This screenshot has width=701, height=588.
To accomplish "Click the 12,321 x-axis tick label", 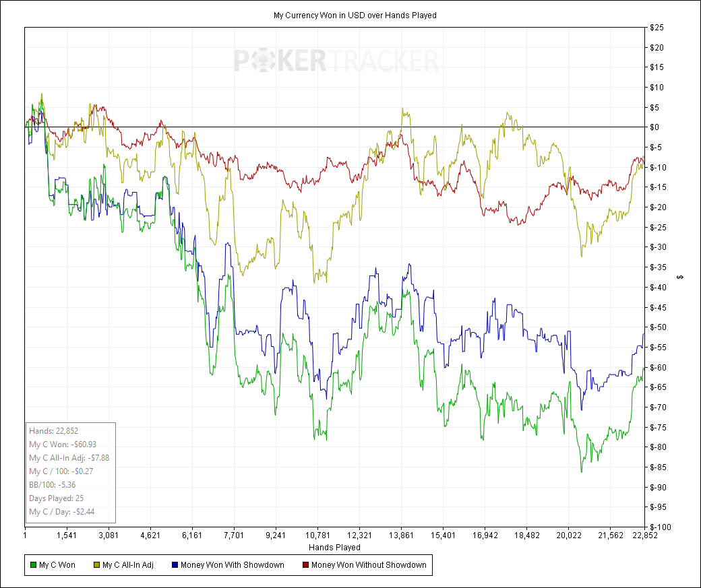I will [x=359, y=535].
